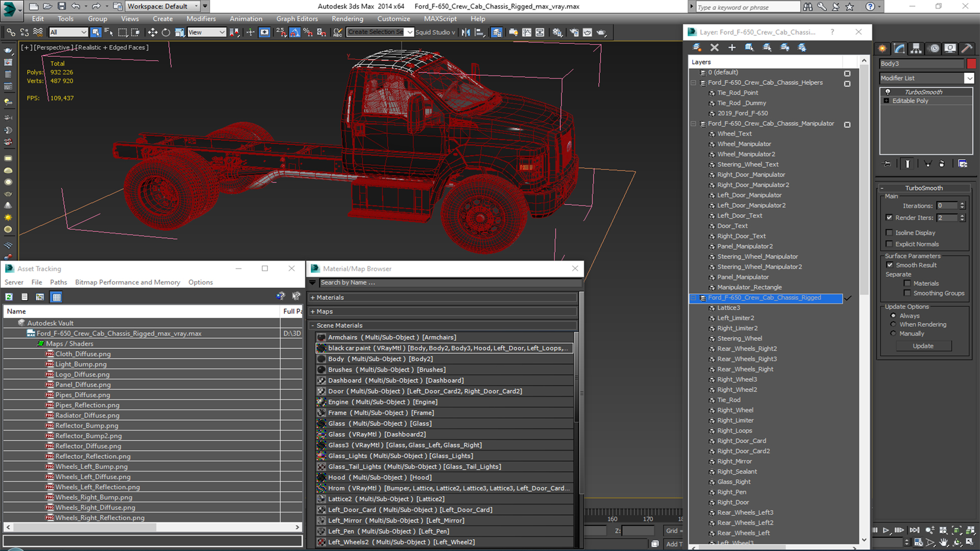The height and width of the screenshot is (551, 980).
Task: Open the Motion command panel tab
Action: coord(934,48)
